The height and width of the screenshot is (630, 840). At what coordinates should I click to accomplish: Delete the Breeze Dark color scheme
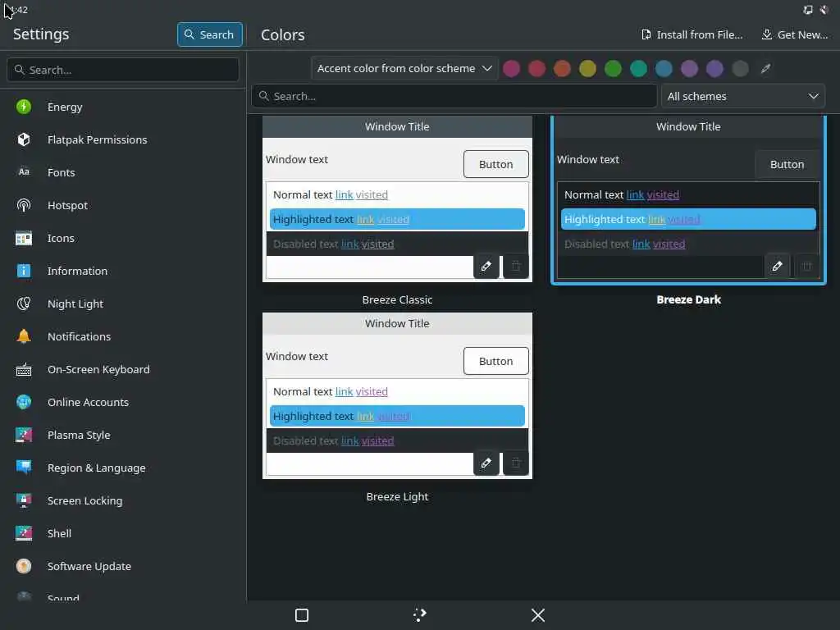[807, 267]
